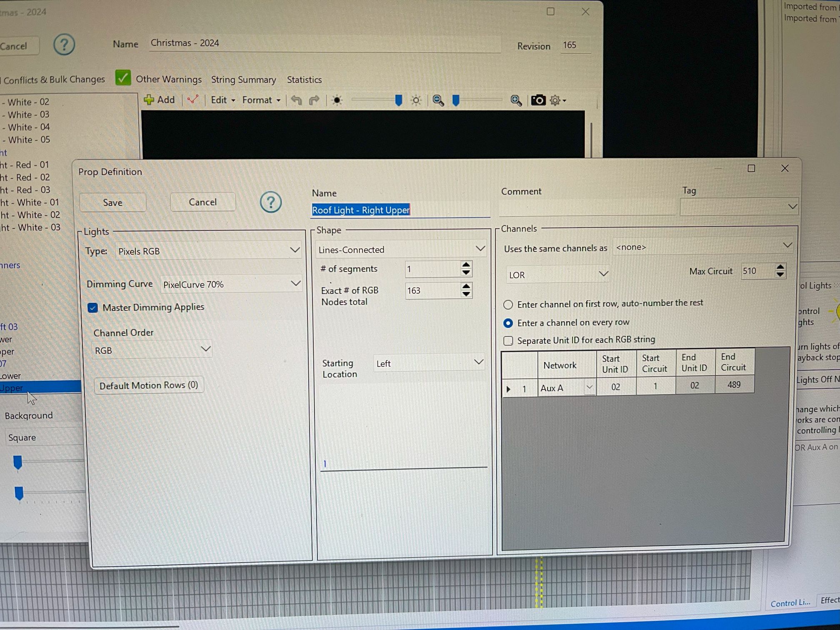Expand the Uses the same channels as dropdown

tap(787, 246)
